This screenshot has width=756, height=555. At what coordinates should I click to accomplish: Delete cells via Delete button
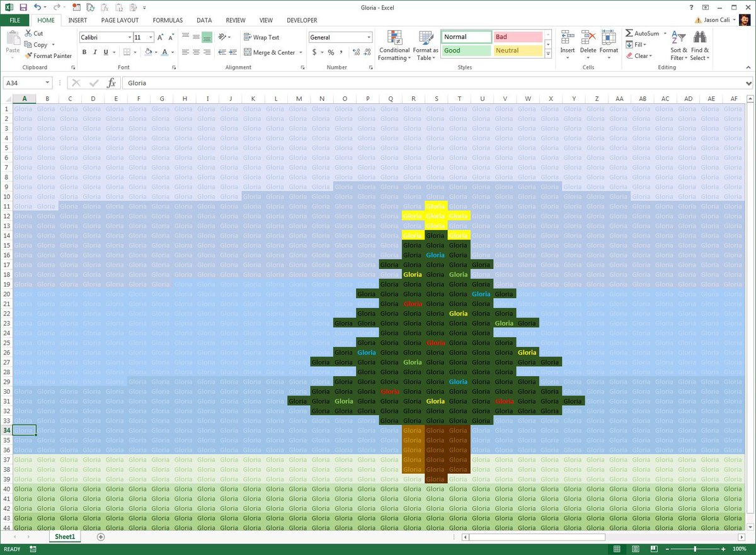588,45
